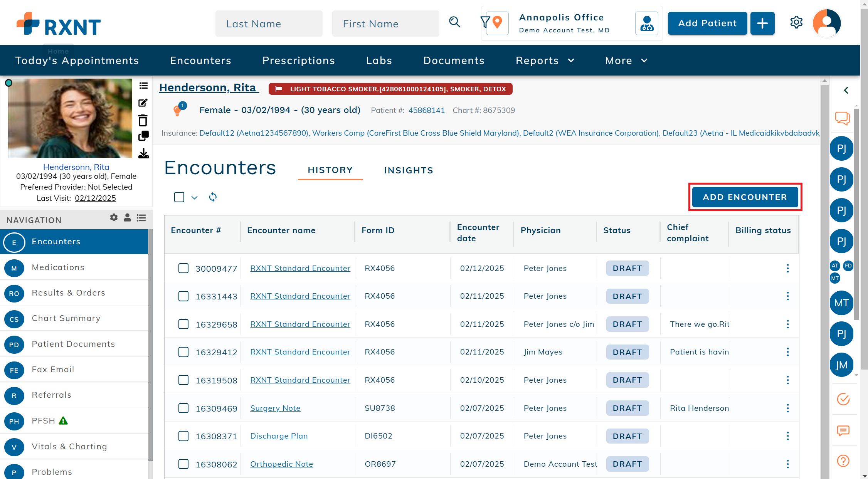
Task: Click the Last Visit 02/12/2025 link
Action: [95, 198]
